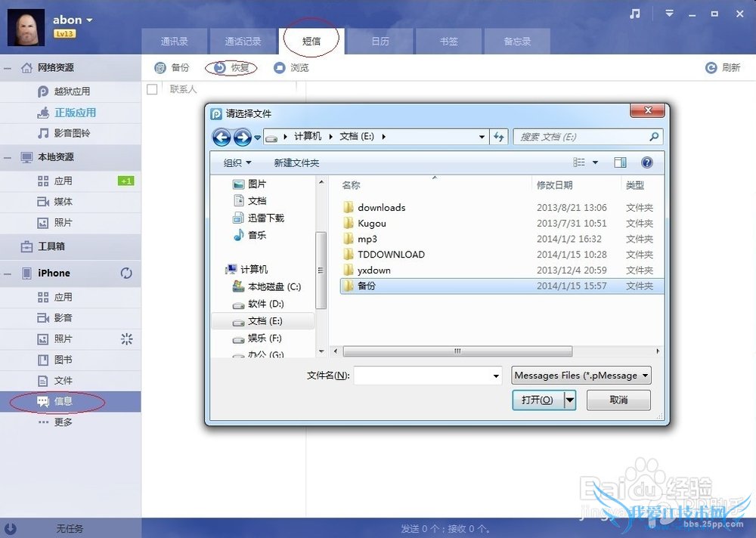Open 更多 in the sidebar
The image size is (756, 538).
(x=70, y=422)
